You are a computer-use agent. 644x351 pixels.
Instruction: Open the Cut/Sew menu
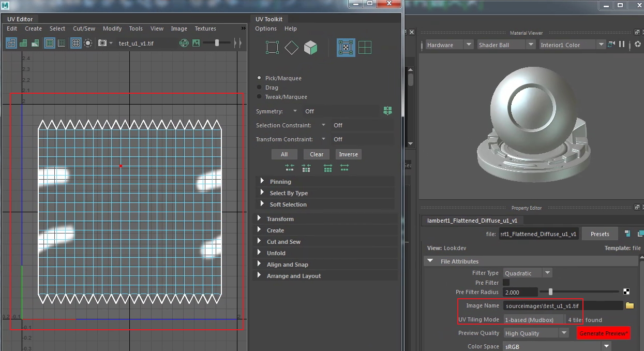(84, 28)
